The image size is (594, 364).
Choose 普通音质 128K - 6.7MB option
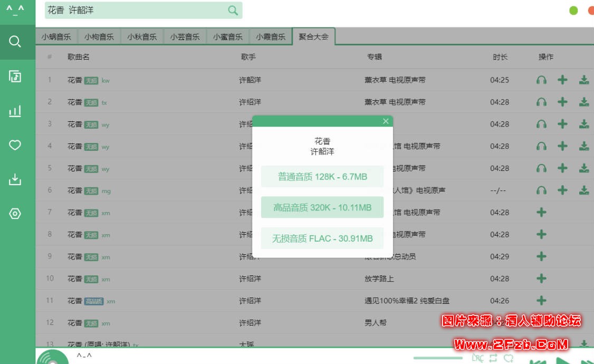(x=322, y=177)
